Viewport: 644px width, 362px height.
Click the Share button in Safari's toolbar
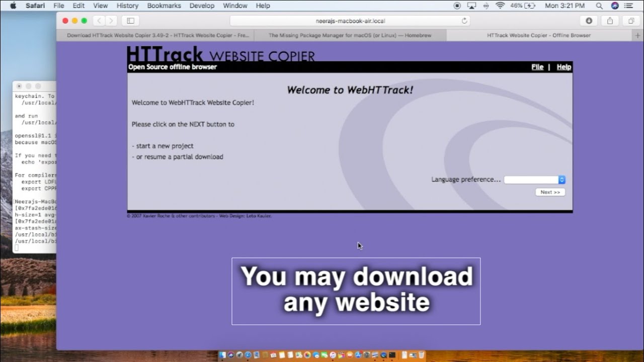[610, 21]
